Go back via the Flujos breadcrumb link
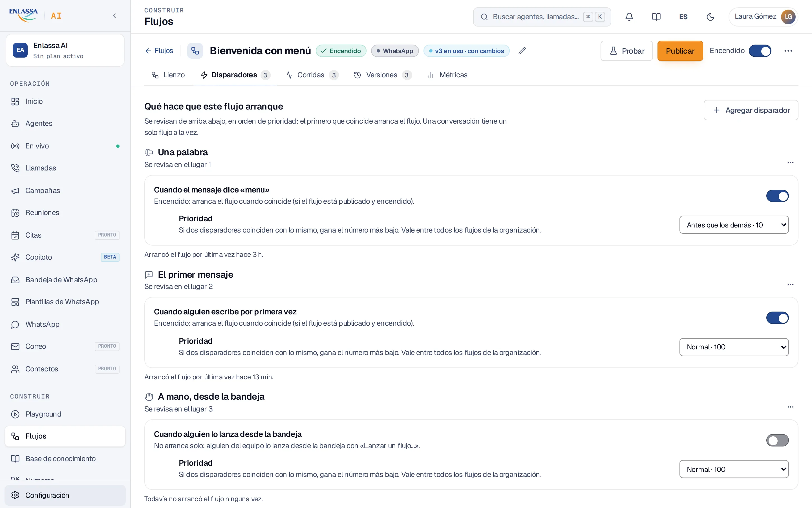 pos(159,51)
